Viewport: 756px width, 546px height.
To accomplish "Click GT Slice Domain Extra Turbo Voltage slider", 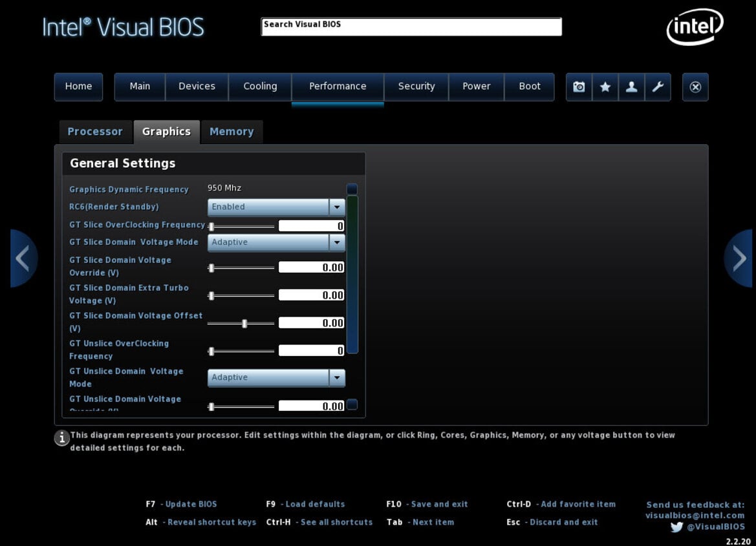I will 241,295.
